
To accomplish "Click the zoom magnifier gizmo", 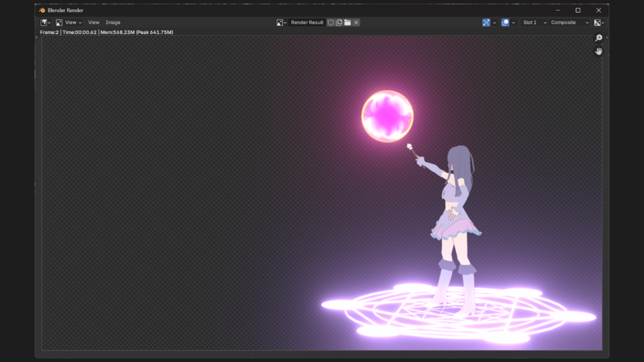I will coord(599,38).
